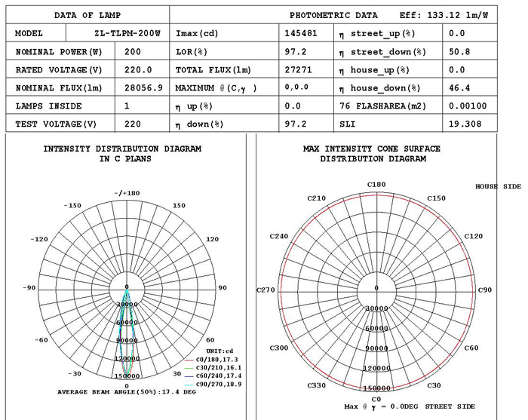
Task: Select the NOMINAL FLUX value 28056.9
Action: [x=143, y=87]
